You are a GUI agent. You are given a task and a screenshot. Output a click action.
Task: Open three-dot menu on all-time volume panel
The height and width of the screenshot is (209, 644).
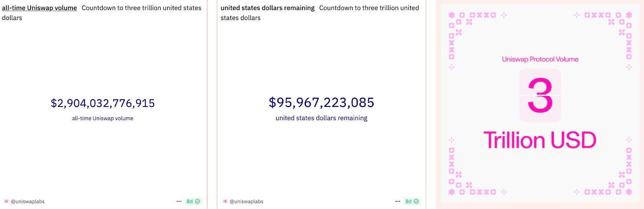pos(179,201)
